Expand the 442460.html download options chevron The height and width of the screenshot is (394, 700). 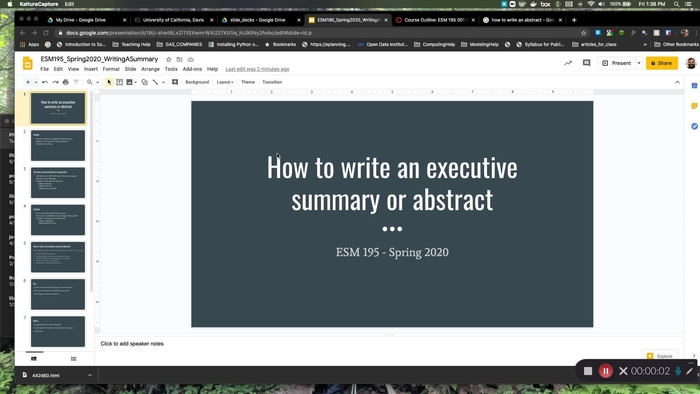(x=90, y=375)
